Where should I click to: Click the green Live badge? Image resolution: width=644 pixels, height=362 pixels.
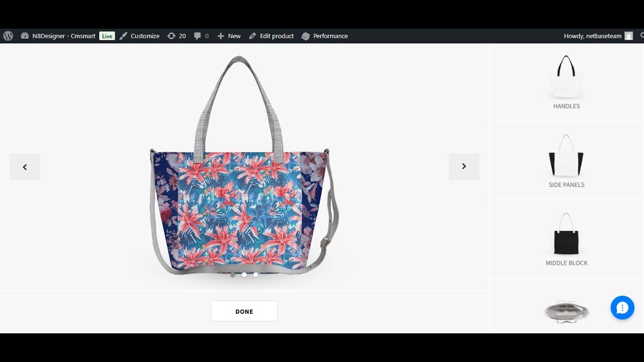107,36
